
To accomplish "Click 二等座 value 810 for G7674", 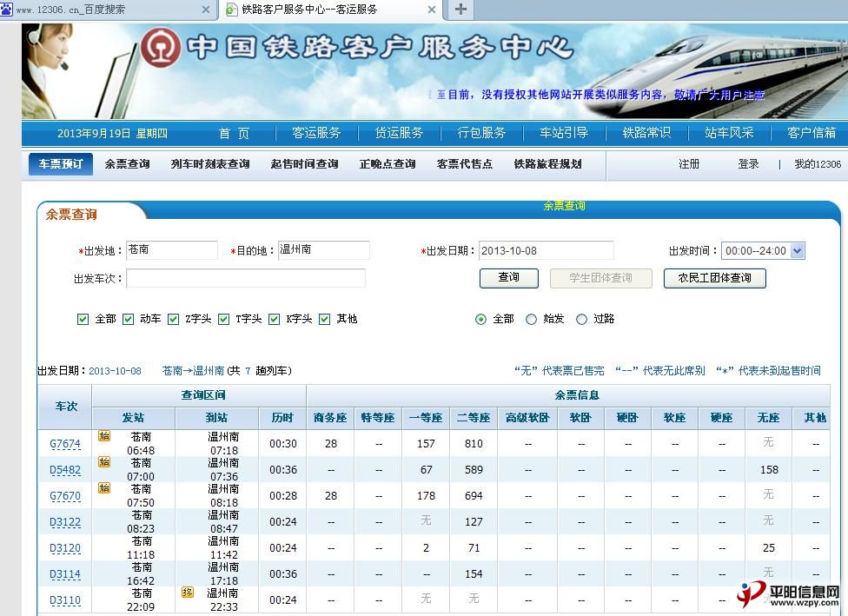I will click(x=474, y=443).
